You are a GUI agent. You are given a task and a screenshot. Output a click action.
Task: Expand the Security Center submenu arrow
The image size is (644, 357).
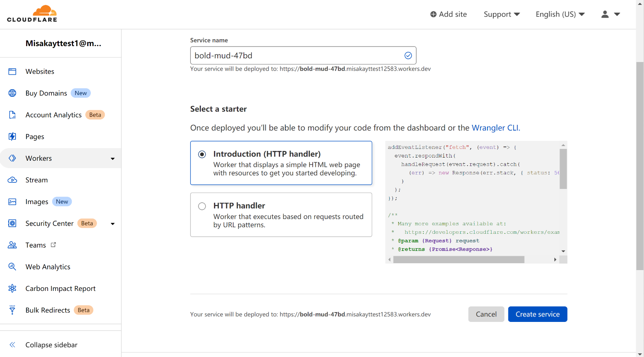[113, 224]
